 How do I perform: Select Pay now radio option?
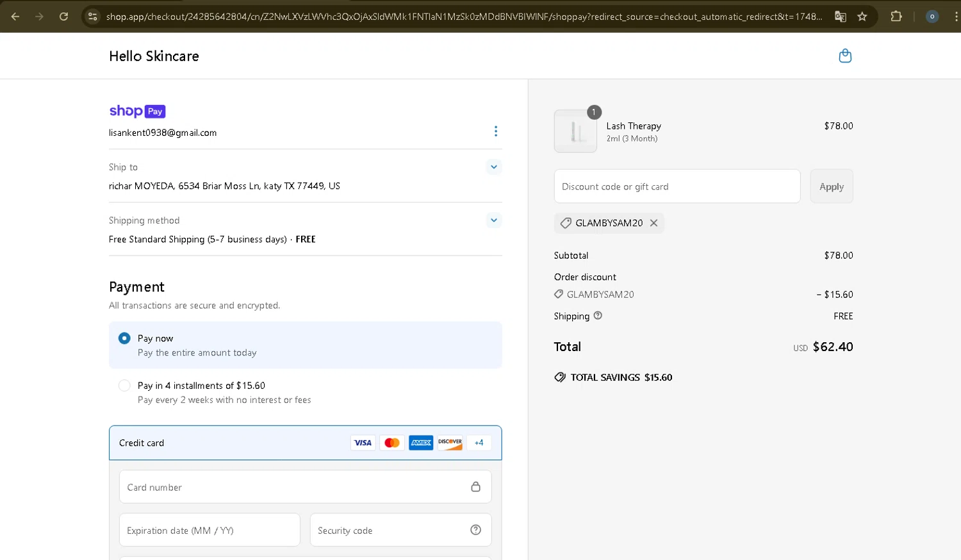[x=124, y=338]
